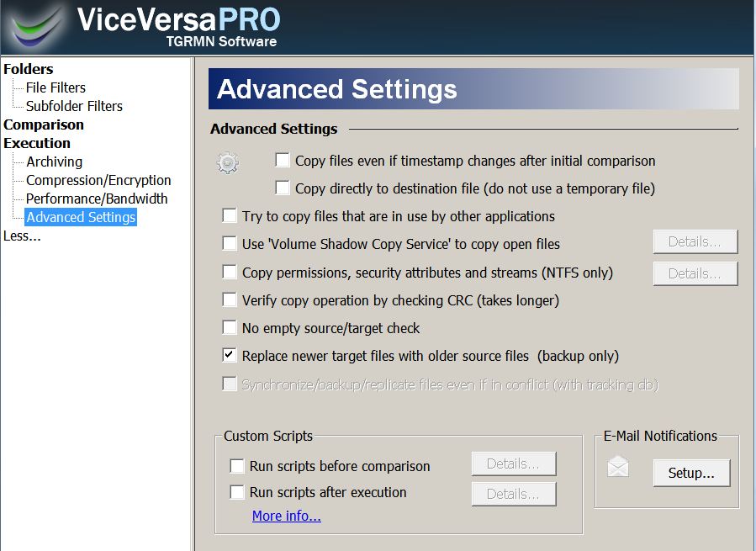The height and width of the screenshot is (551, 756).
Task: Select Archiving in the sidebar tree
Action: (54, 162)
